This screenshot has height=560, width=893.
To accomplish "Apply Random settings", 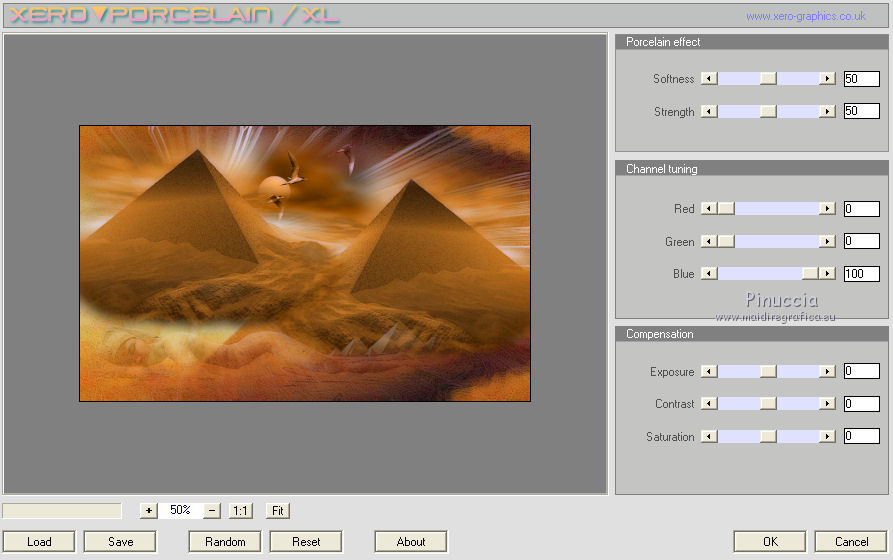I will click(225, 541).
